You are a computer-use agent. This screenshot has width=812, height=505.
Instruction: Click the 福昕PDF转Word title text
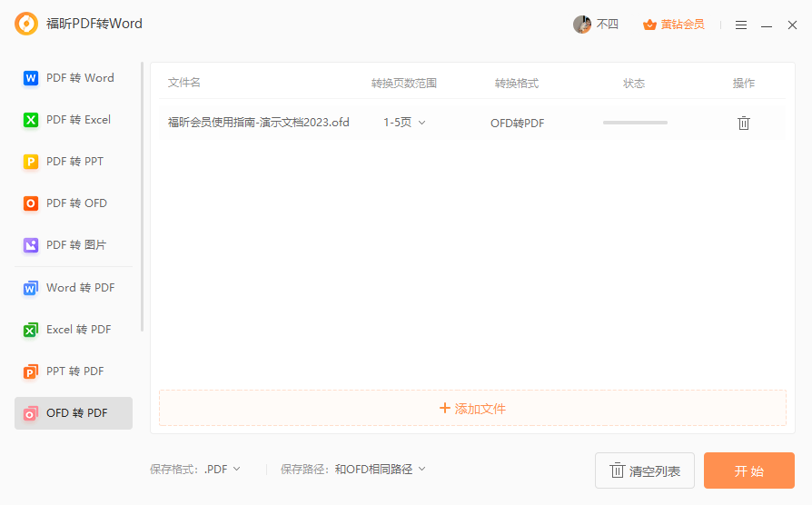coord(94,24)
